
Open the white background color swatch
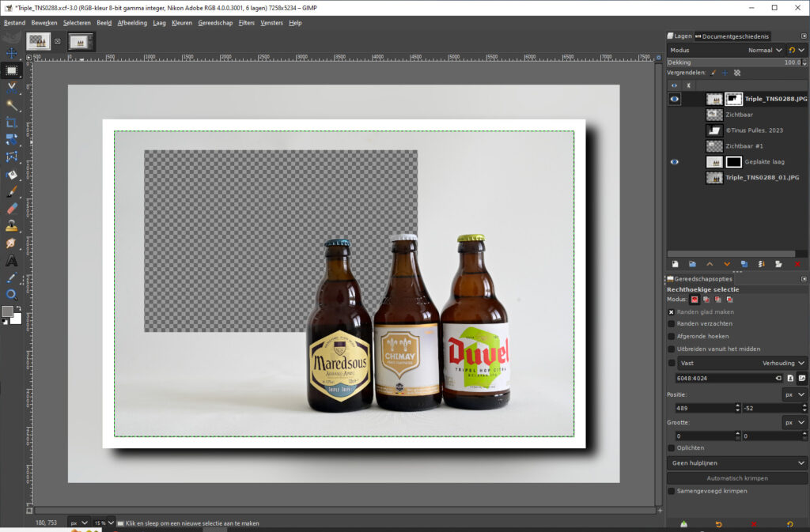[17, 319]
